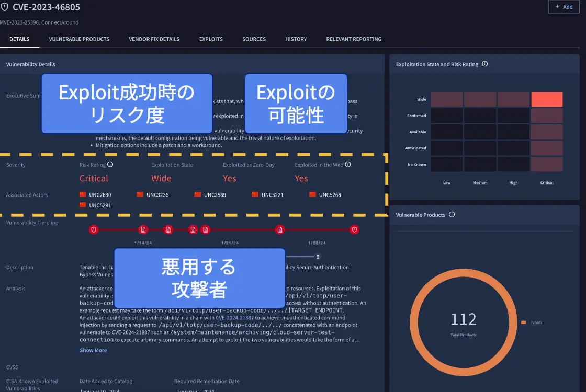Open the Vendor Fix Details tab
This screenshot has width=586, height=392.
coord(154,39)
